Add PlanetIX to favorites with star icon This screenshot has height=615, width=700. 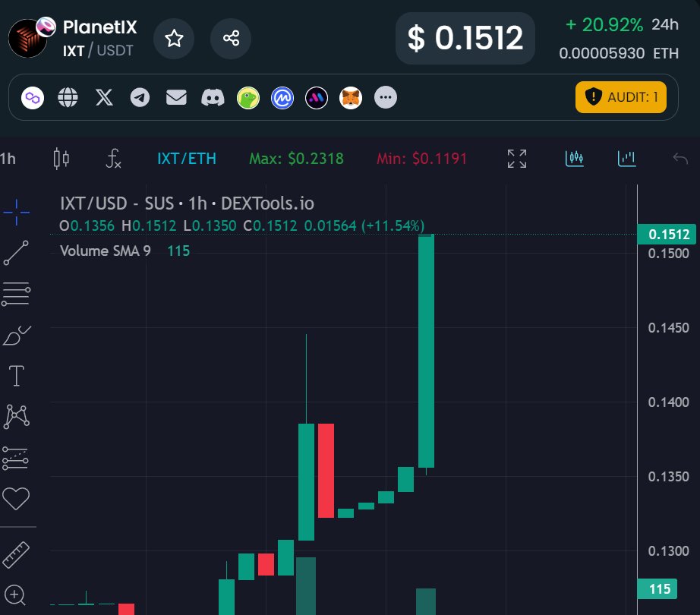point(174,39)
